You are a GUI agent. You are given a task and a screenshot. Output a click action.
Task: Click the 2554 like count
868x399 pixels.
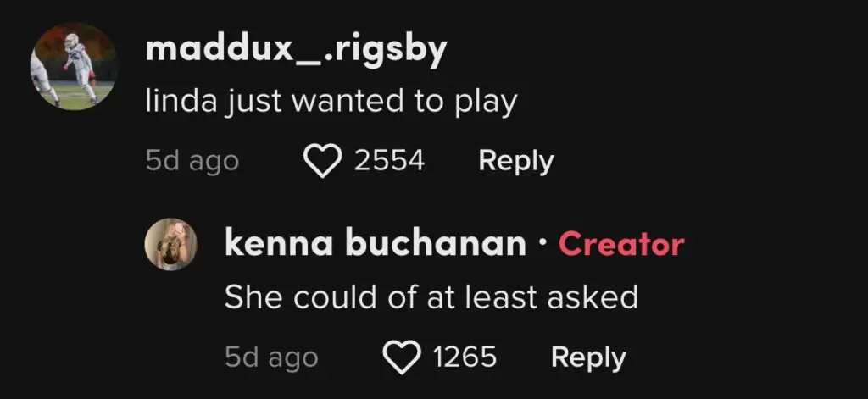click(x=389, y=160)
